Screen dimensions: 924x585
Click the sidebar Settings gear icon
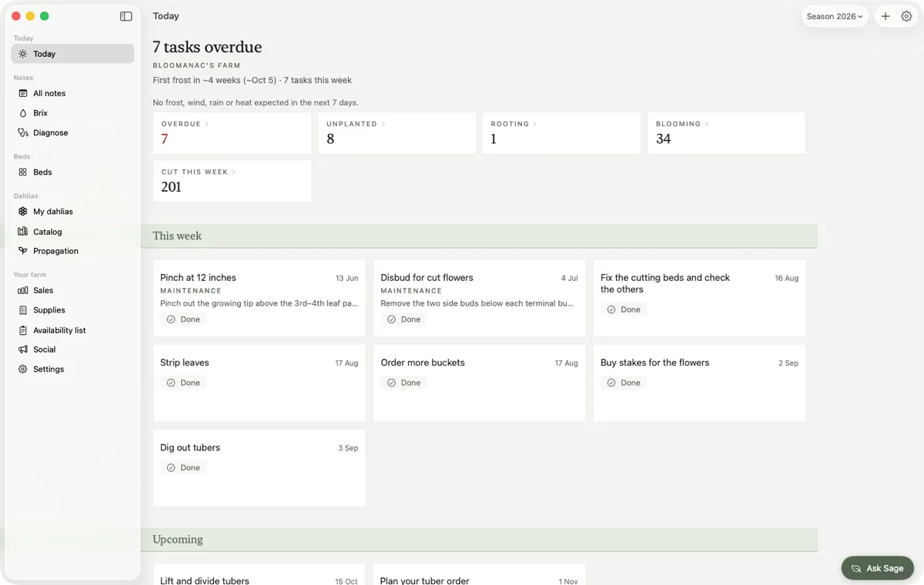pyautogui.click(x=23, y=369)
